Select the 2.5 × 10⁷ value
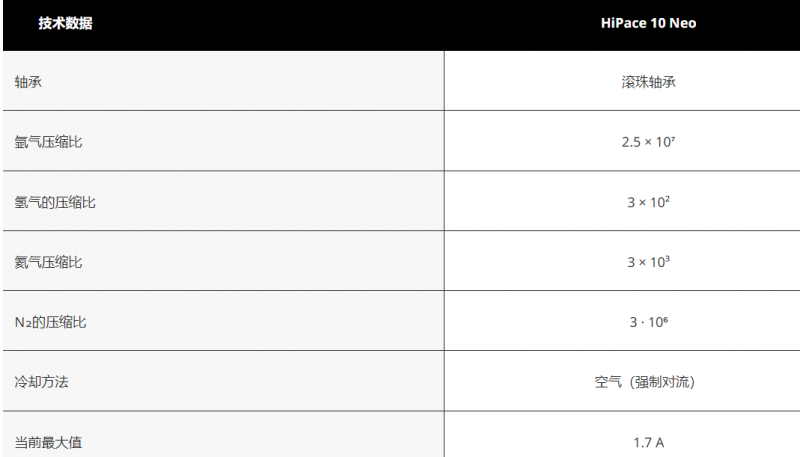800x457 pixels. 648,142
